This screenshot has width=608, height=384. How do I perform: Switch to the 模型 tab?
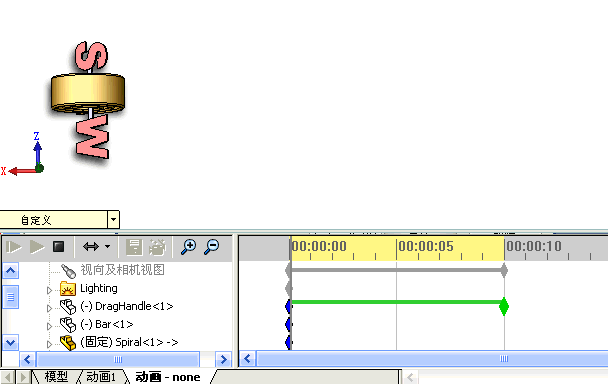coord(56,377)
